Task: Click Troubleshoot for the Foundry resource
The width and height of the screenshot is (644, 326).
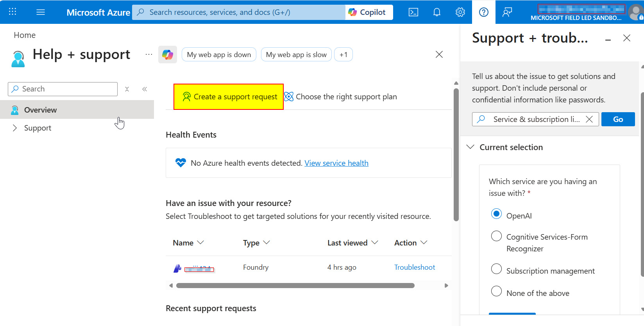Action: [x=415, y=267]
